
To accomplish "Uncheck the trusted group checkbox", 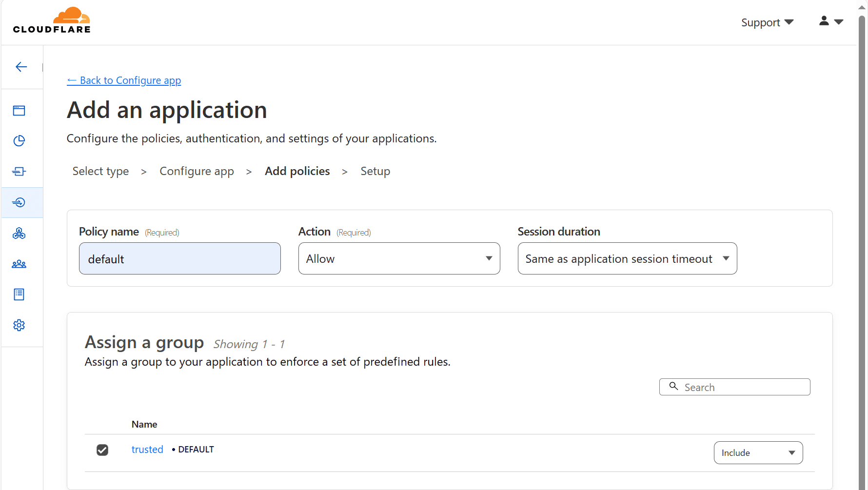I will [102, 450].
